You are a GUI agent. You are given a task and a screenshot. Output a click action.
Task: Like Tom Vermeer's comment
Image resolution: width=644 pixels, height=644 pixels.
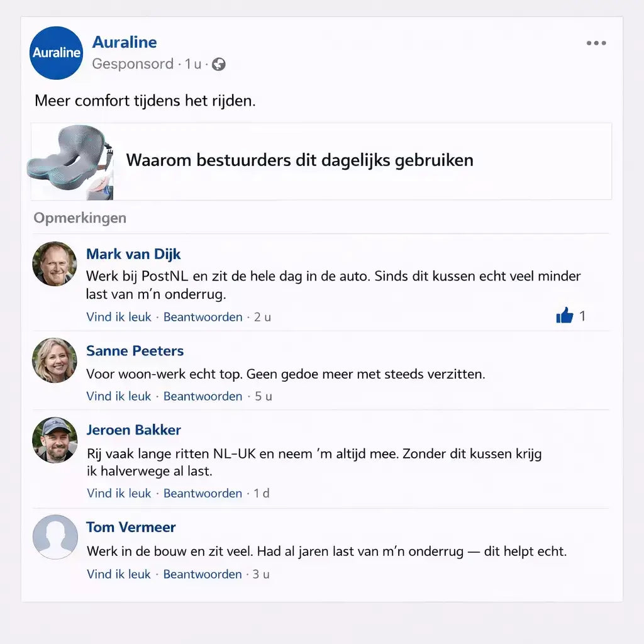(x=119, y=574)
